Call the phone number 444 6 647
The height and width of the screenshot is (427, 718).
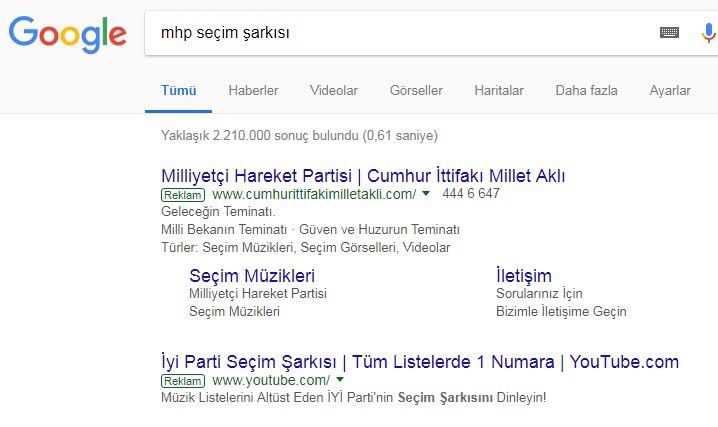pyautogui.click(x=471, y=194)
